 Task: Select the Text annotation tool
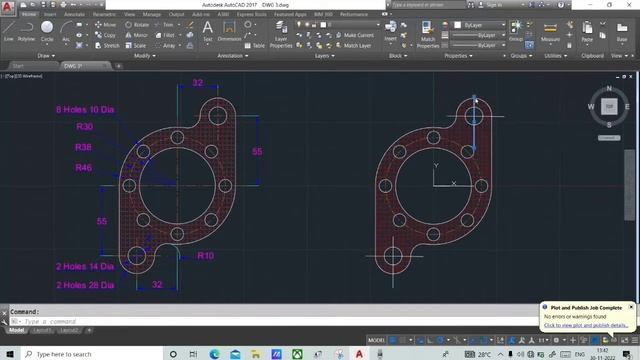[x=208, y=31]
